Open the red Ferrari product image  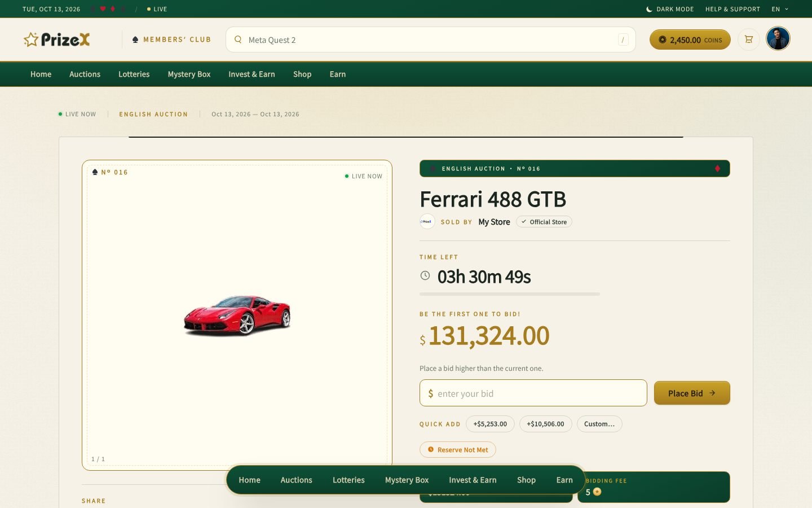pyautogui.click(x=237, y=316)
